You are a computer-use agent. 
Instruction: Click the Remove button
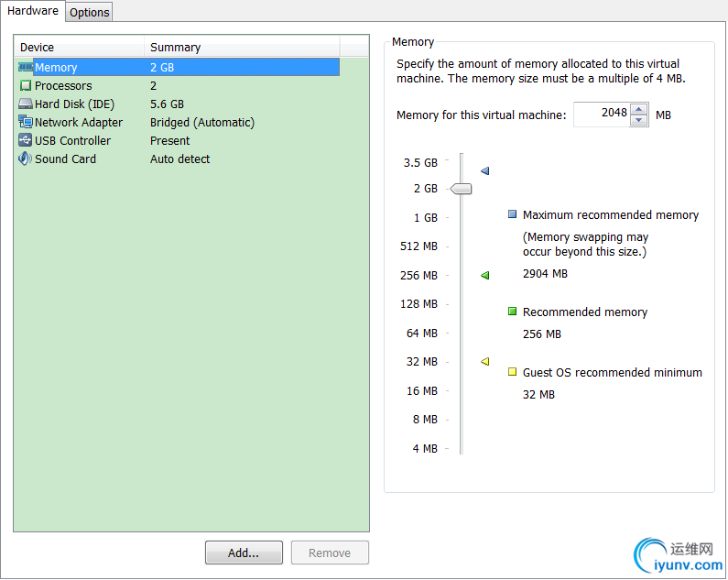coord(330,553)
